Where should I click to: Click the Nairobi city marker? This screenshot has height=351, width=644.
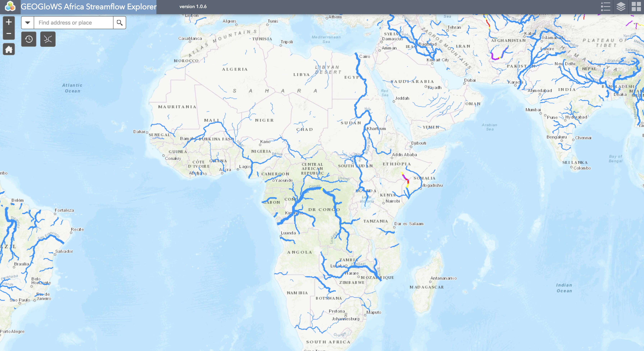(x=383, y=203)
